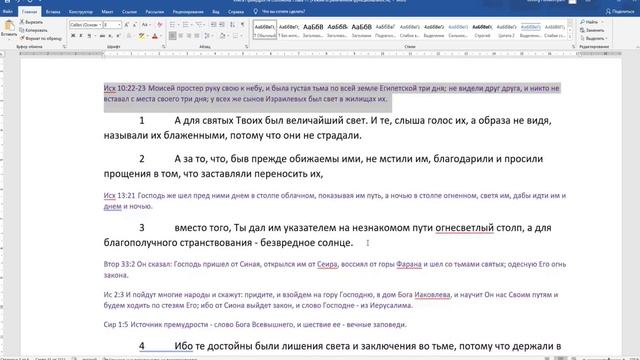This screenshot has width=640, height=360.
Task: Open the Select (Выделить) dropdown
Action: [594, 38]
